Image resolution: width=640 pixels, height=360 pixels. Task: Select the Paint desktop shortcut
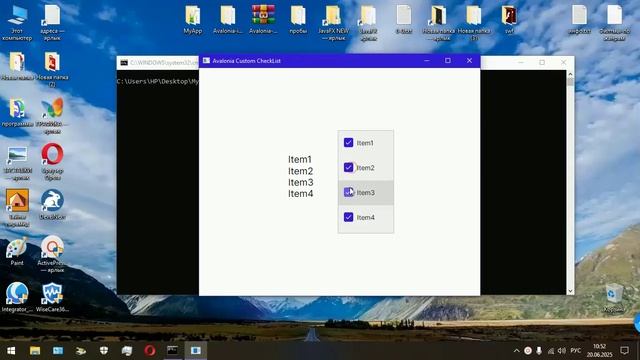(17, 251)
